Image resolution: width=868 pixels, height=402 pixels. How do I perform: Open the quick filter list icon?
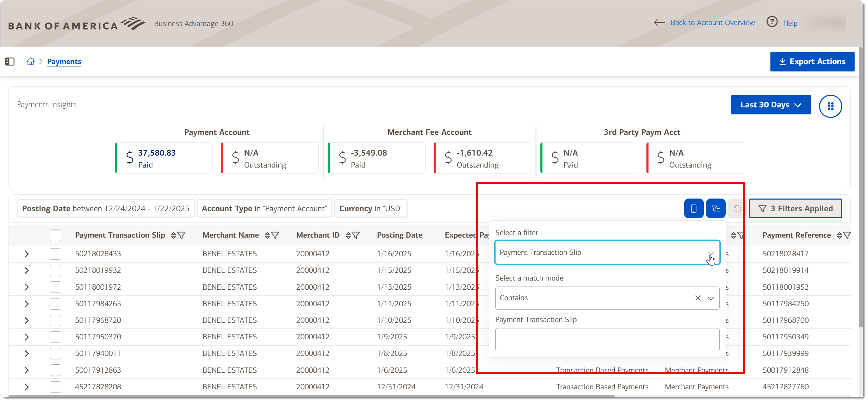[715, 208]
